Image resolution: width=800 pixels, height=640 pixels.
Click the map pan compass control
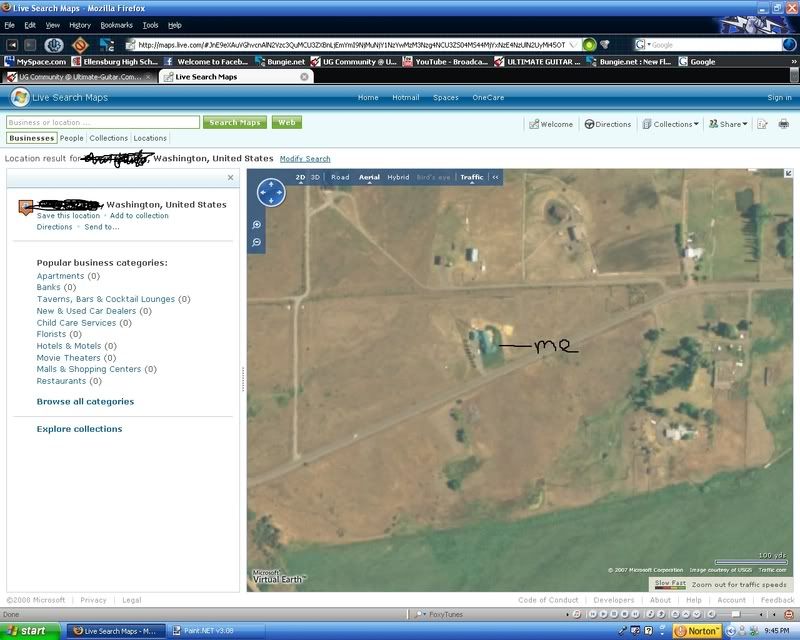point(271,192)
